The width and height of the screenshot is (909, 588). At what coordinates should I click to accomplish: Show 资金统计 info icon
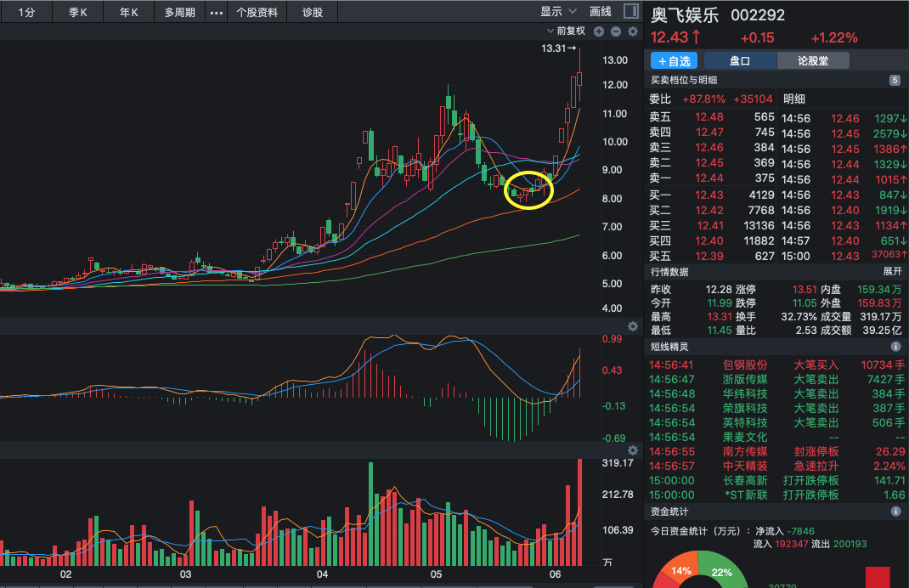895,512
